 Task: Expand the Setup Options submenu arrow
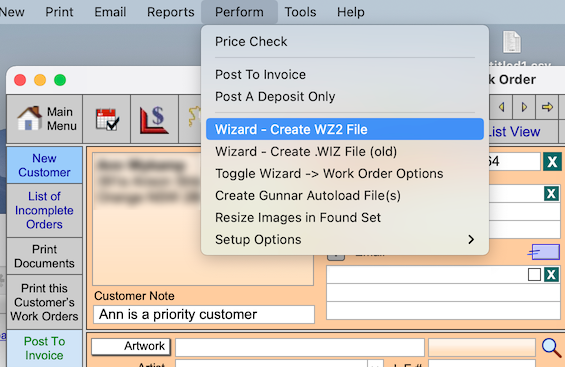pos(471,240)
